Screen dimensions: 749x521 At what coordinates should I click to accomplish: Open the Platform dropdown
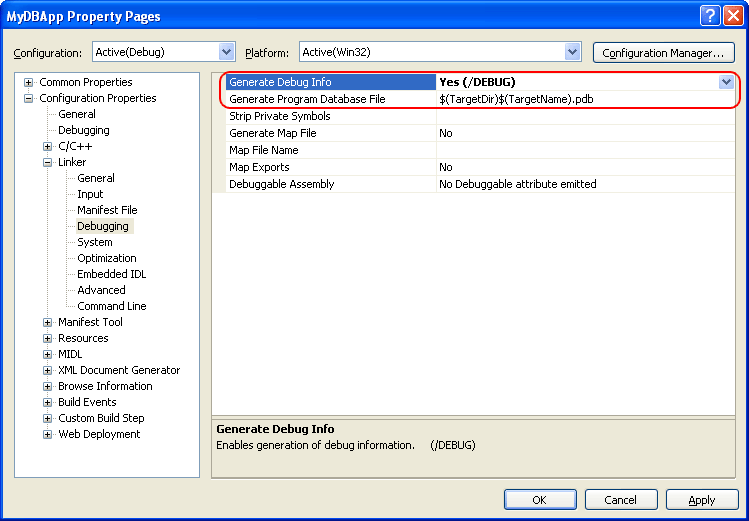pyautogui.click(x=572, y=52)
